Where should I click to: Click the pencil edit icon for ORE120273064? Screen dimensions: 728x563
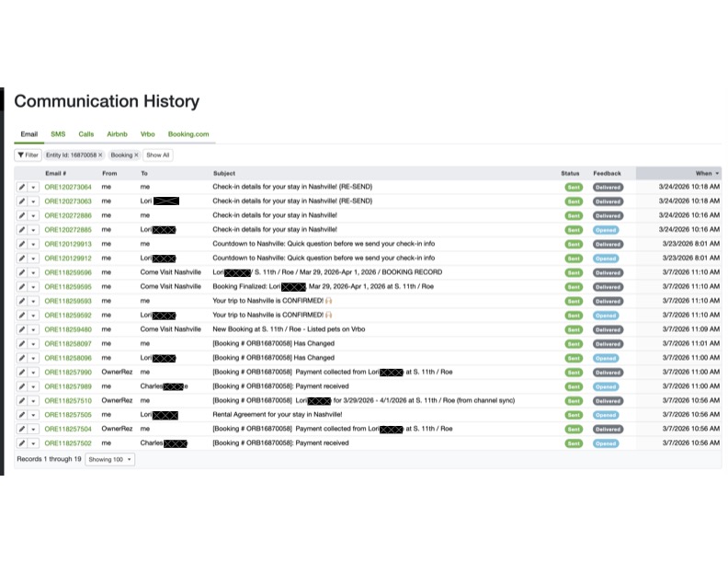coord(22,187)
